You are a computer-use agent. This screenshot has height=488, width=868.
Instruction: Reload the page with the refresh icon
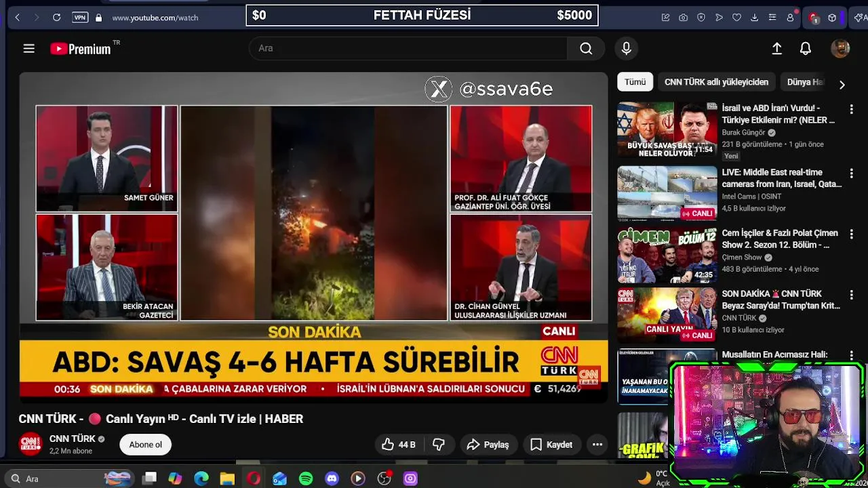pos(57,18)
